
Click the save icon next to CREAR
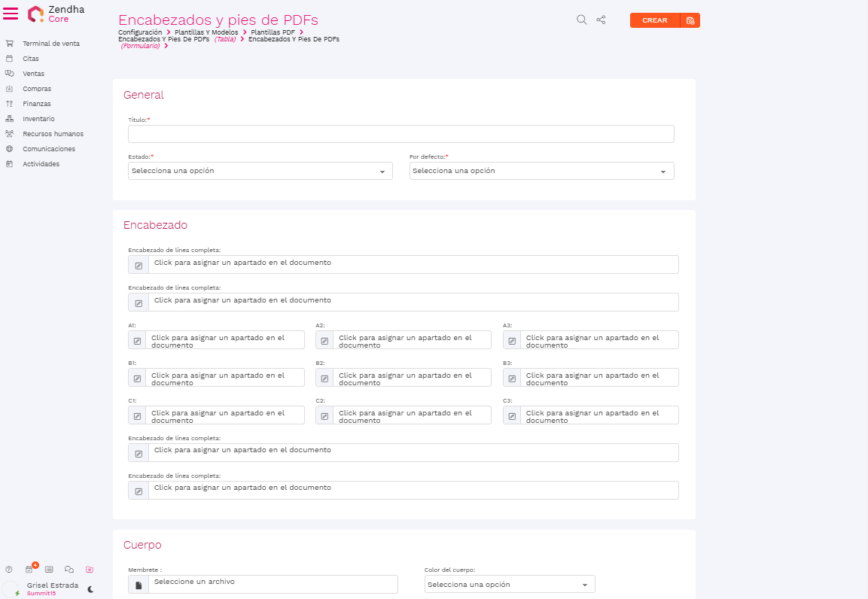click(x=690, y=20)
